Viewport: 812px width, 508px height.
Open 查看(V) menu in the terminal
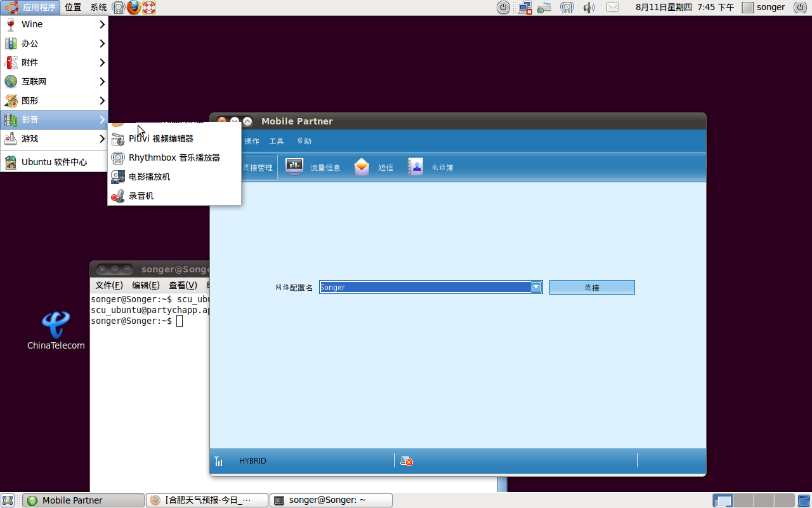183,286
